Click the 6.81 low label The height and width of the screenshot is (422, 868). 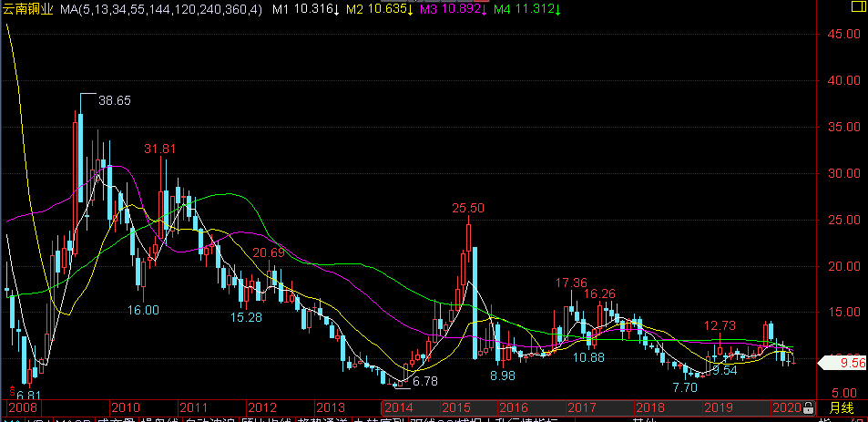point(29,396)
